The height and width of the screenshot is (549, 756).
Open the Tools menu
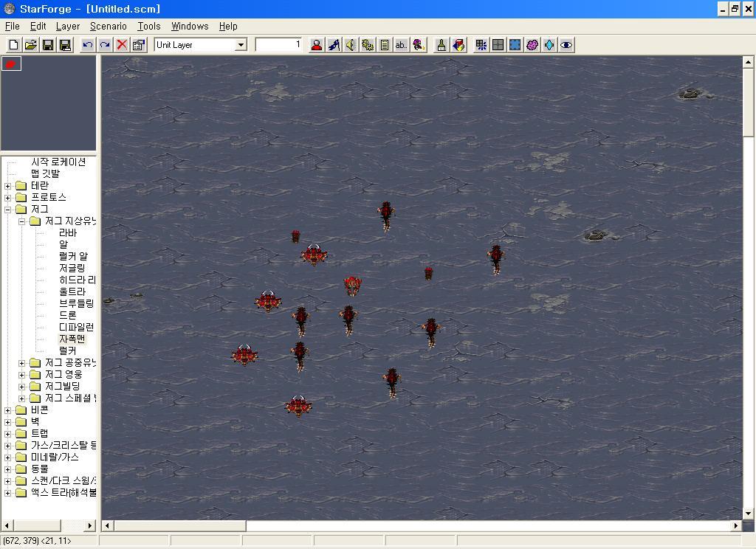click(x=149, y=26)
